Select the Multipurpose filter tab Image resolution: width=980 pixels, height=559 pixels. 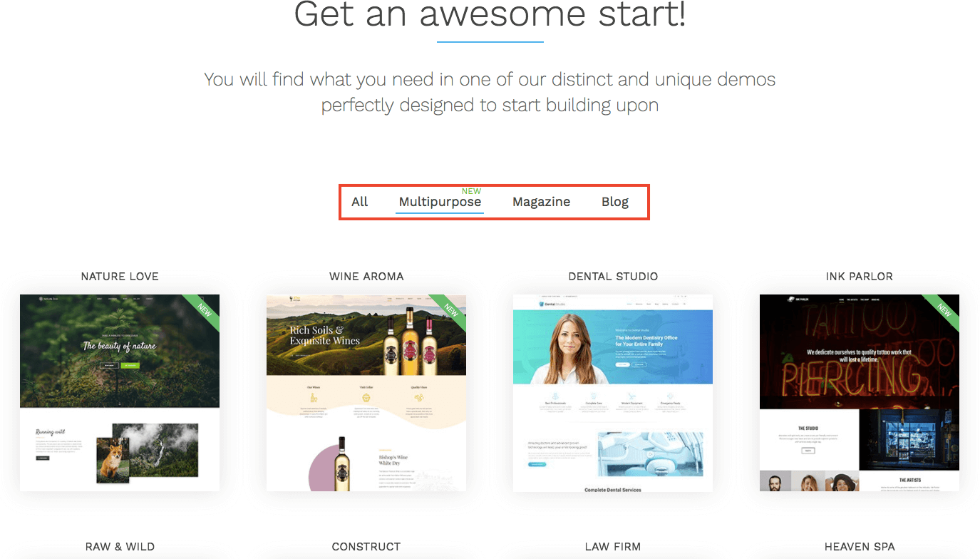point(440,202)
